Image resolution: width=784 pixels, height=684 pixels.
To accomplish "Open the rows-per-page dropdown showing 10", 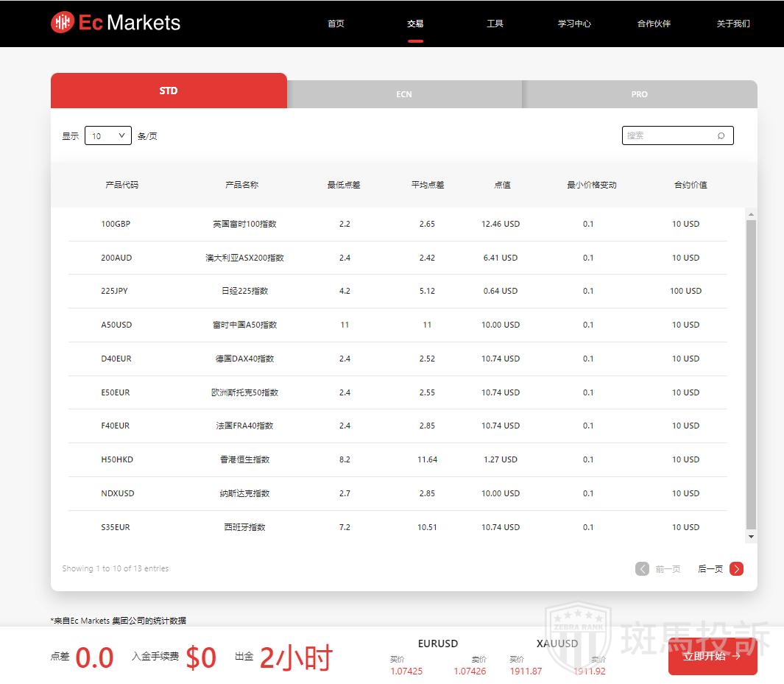I will 108,135.
